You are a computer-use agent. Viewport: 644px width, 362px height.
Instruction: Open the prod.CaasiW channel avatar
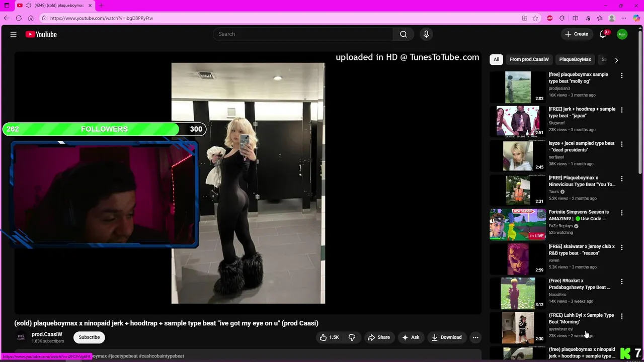coord(21,337)
